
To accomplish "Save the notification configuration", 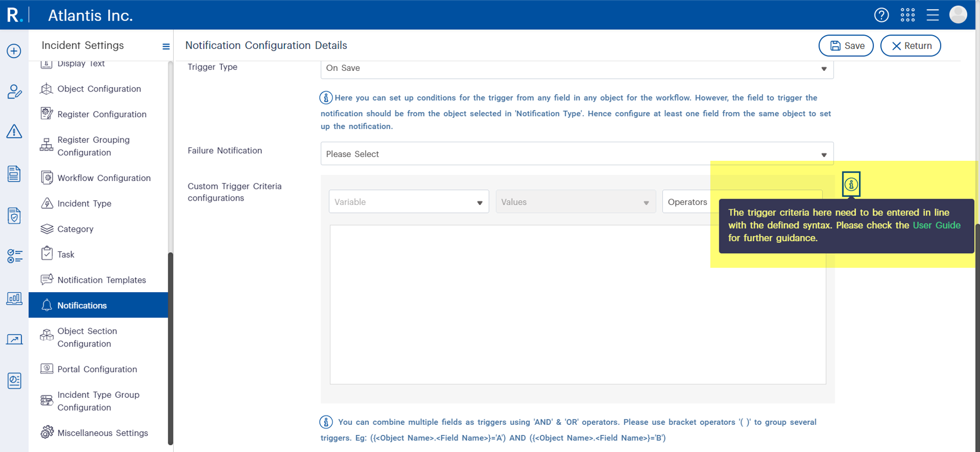I will (846, 46).
